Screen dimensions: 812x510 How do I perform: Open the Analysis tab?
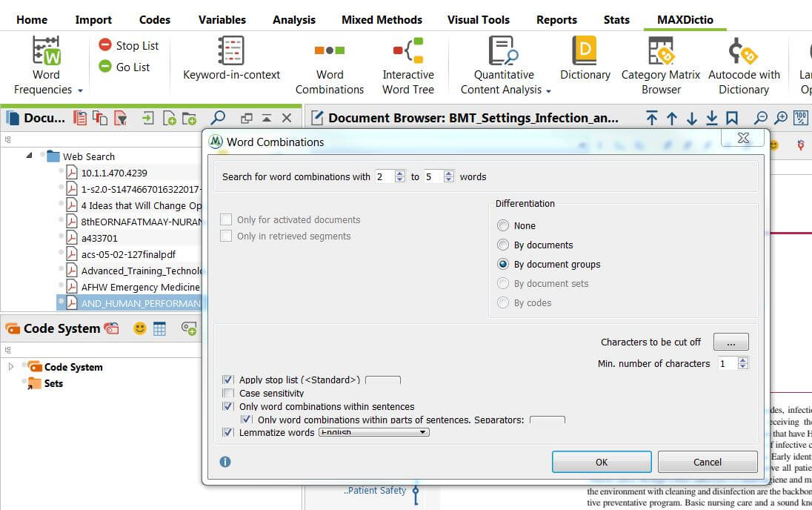[294, 20]
